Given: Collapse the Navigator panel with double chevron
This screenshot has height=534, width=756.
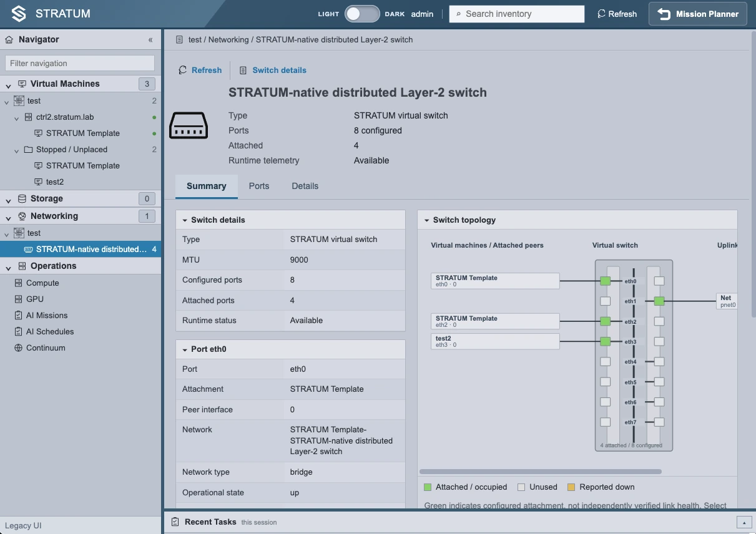Looking at the screenshot, I should (x=150, y=39).
